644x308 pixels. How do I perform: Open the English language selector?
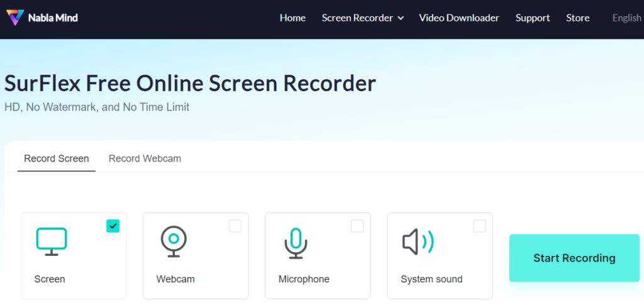point(626,18)
